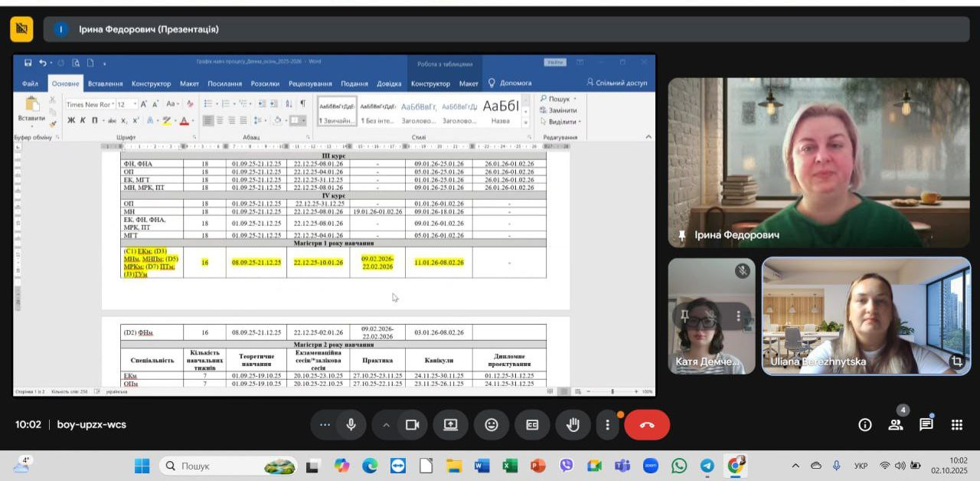This screenshot has height=481, width=980.
Task: Open the chat messages panel
Action: (x=926, y=425)
